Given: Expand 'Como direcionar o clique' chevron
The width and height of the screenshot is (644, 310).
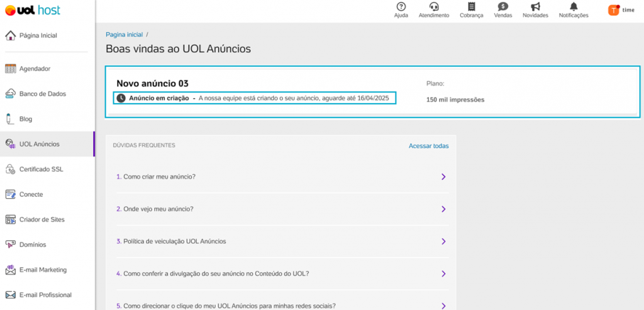Looking at the screenshot, I should tap(443, 306).
